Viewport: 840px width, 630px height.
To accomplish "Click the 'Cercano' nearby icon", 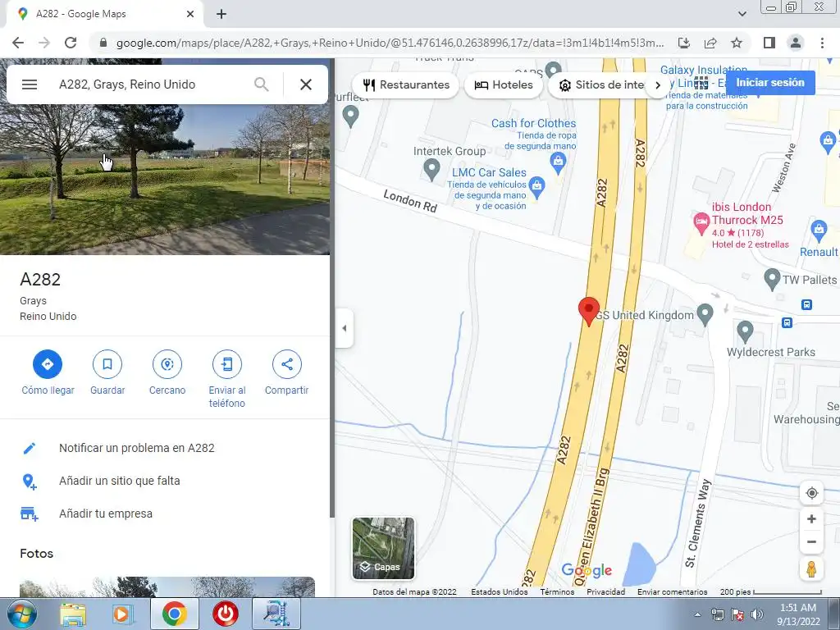I will [167, 364].
